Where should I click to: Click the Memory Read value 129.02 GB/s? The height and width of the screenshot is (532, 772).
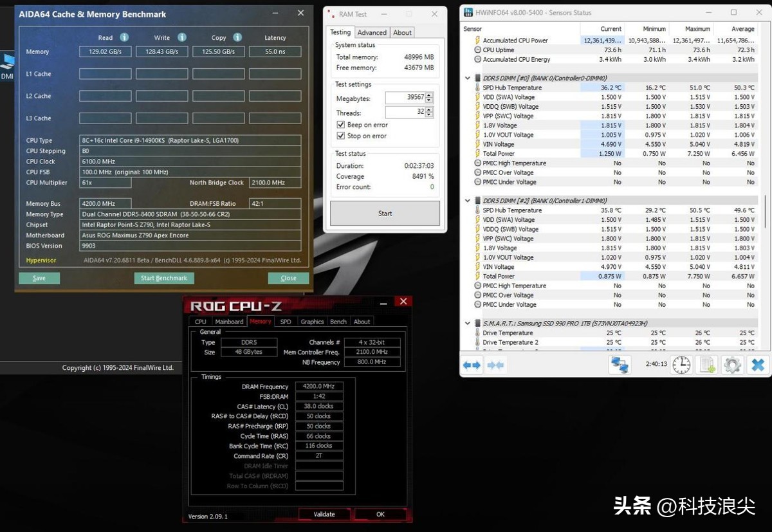click(x=106, y=51)
